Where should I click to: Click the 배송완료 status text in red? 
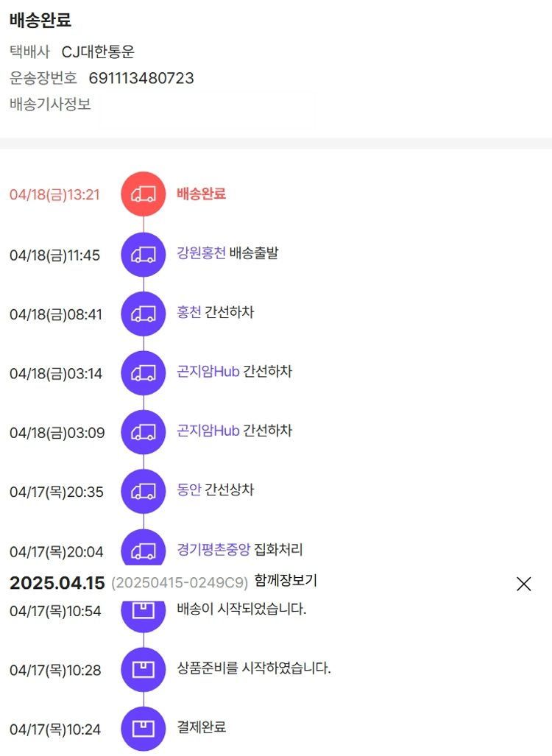point(201,194)
